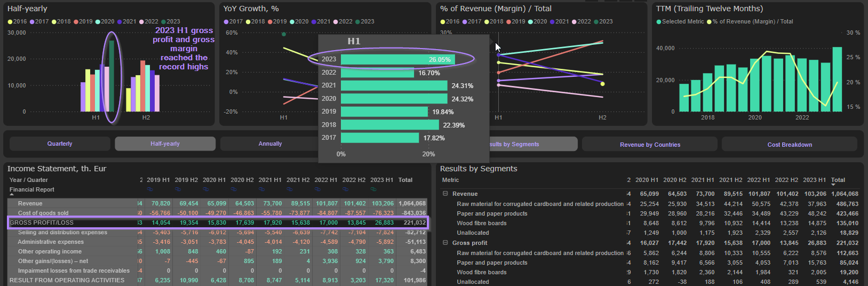Collapse the Revenue row in Results by Segments
This screenshot has height=286, width=868.
coord(445,194)
